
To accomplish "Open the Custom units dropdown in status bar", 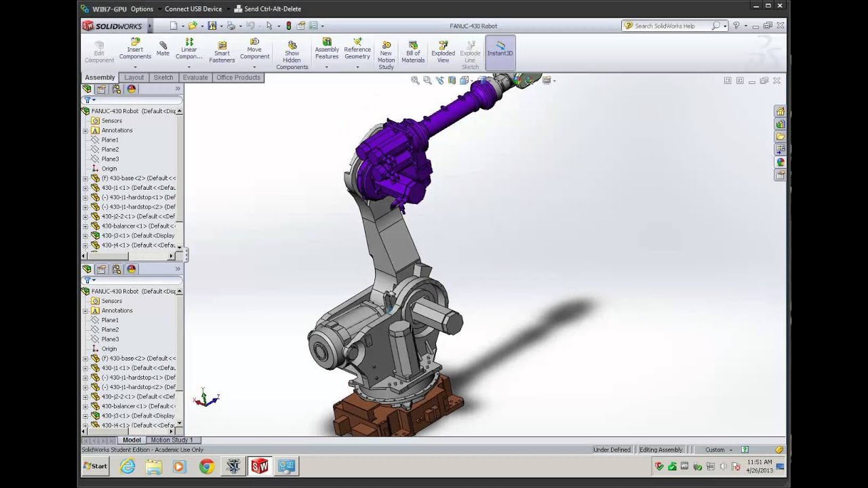I will tap(730, 449).
